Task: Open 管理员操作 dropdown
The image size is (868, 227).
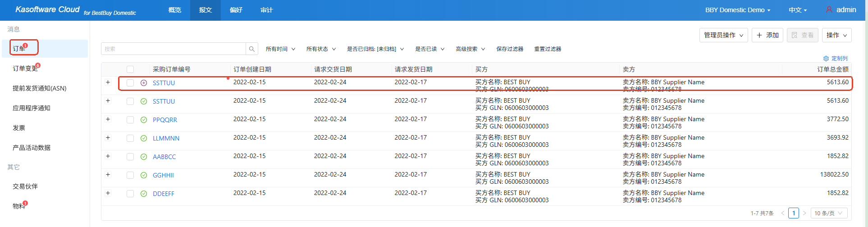Action: [x=724, y=35]
